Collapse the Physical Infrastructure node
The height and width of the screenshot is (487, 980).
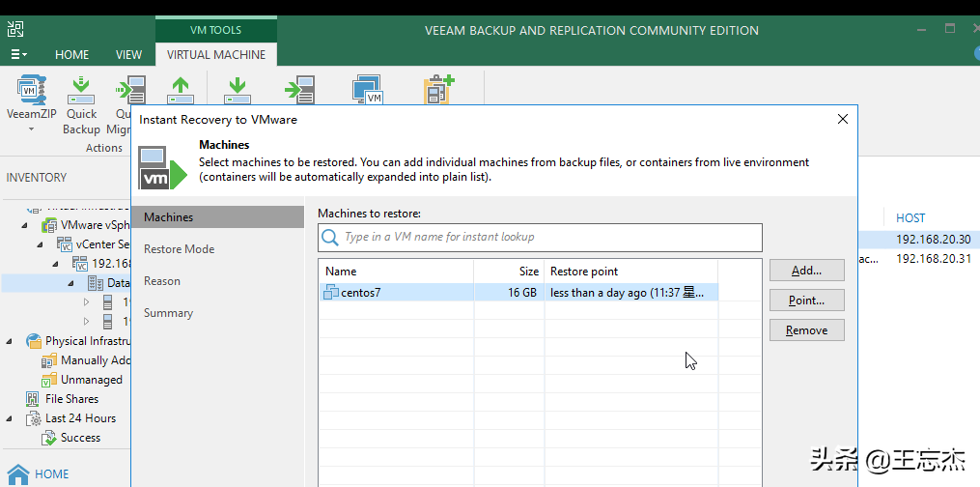[10, 341]
